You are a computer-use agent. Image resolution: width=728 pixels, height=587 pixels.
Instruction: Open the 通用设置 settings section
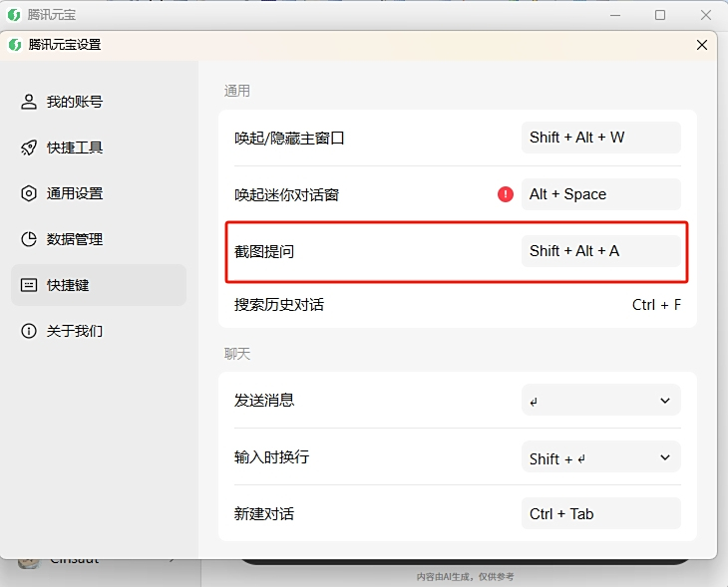pos(99,193)
